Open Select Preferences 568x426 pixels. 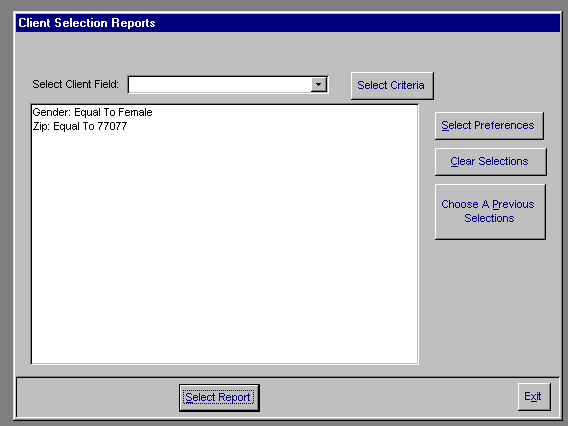(489, 125)
